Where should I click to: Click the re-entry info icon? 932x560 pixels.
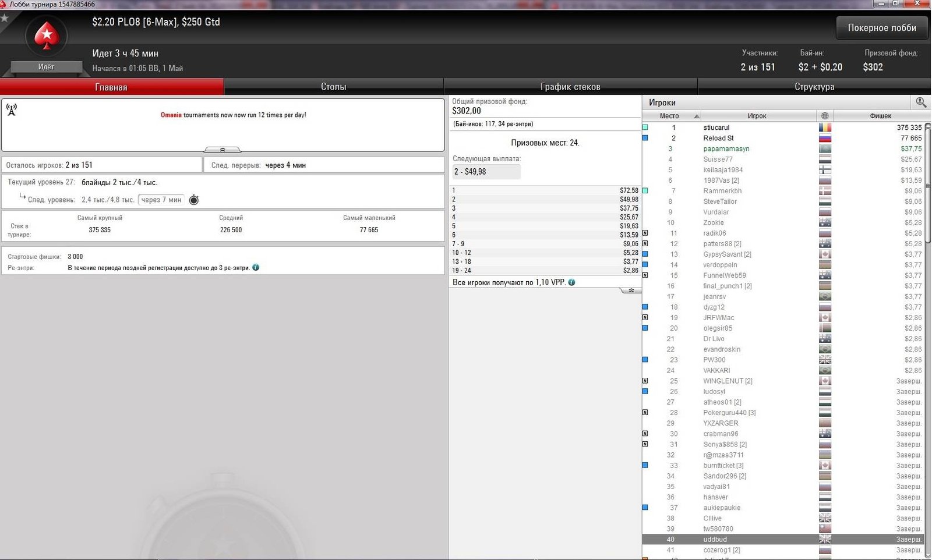point(256,268)
